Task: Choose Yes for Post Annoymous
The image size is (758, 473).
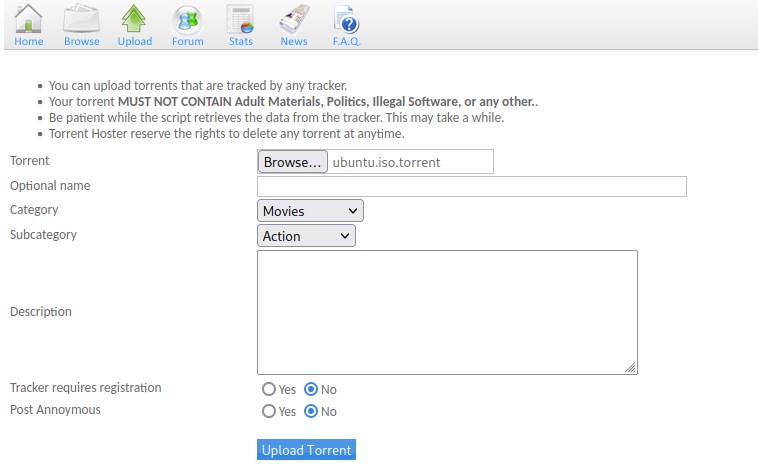Action: (x=268, y=411)
